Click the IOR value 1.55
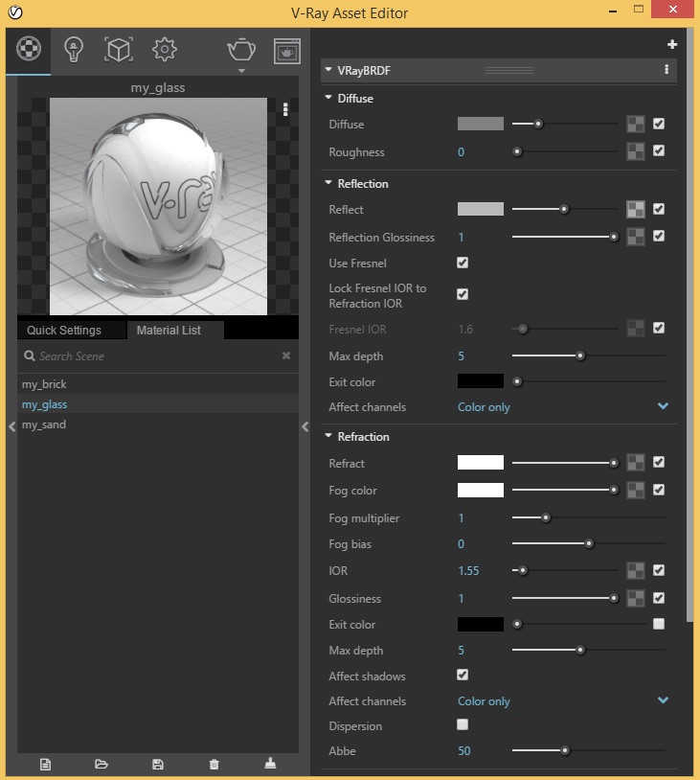This screenshot has width=700, height=780. click(468, 570)
